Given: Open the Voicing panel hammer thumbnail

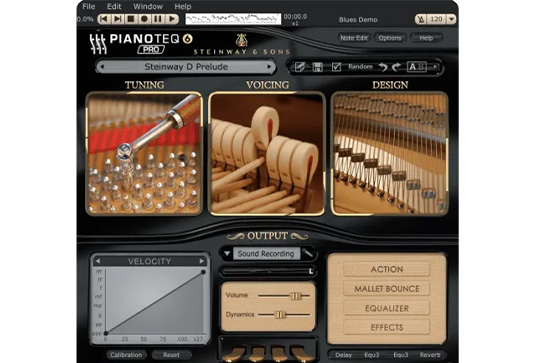Looking at the screenshot, I should click(x=267, y=154).
